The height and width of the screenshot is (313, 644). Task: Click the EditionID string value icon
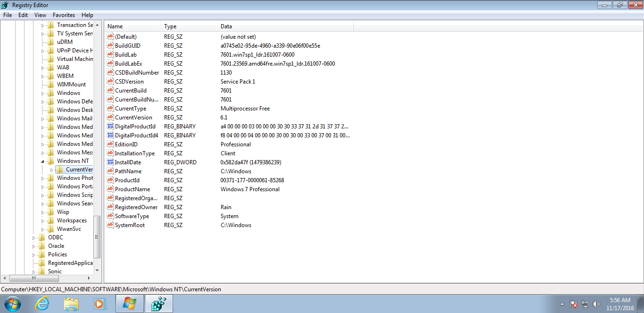point(110,144)
